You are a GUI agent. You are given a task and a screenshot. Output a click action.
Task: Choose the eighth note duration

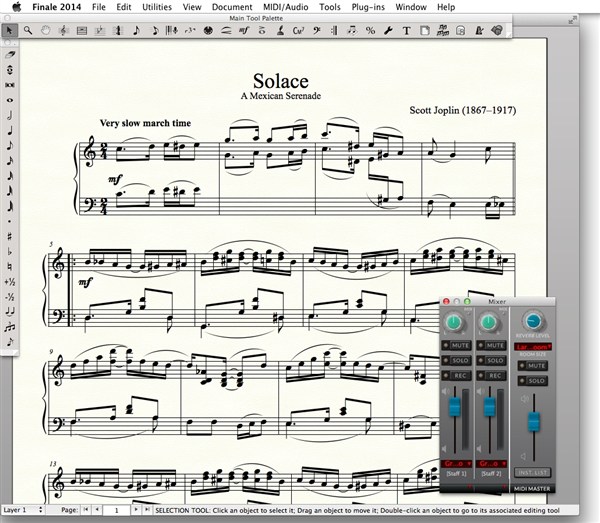click(10, 145)
